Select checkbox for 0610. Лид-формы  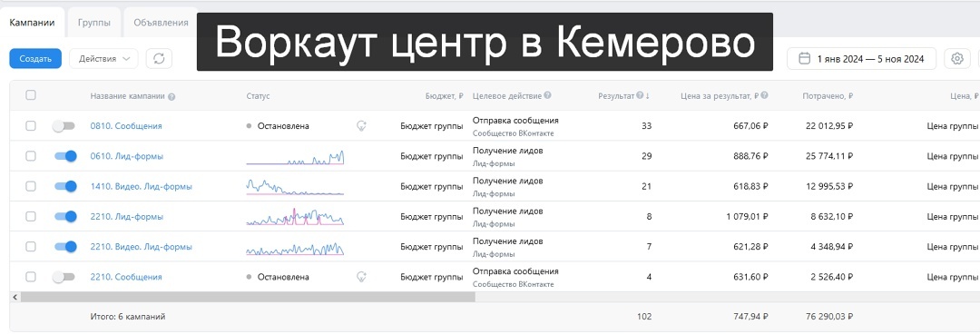click(x=31, y=156)
